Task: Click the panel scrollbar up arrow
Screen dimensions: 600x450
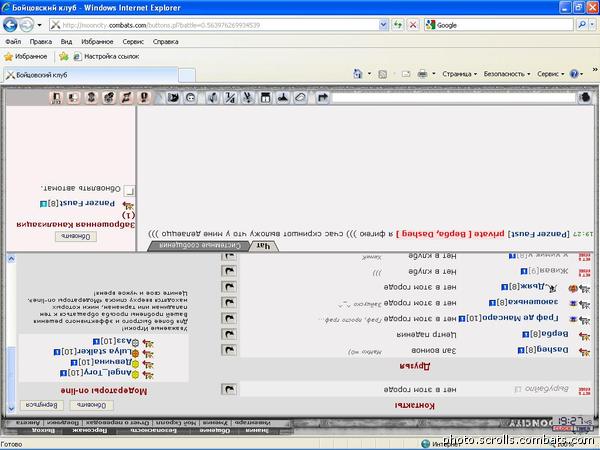Action: click(11, 259)
